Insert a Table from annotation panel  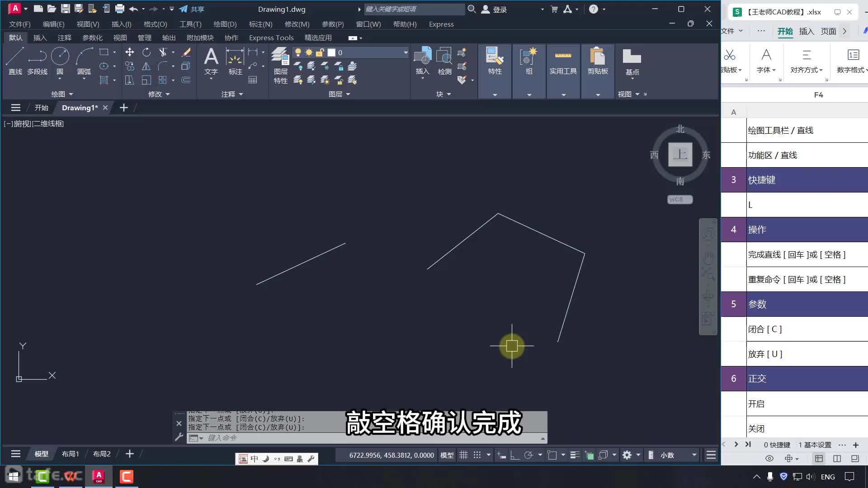click(x=253, y=80)
